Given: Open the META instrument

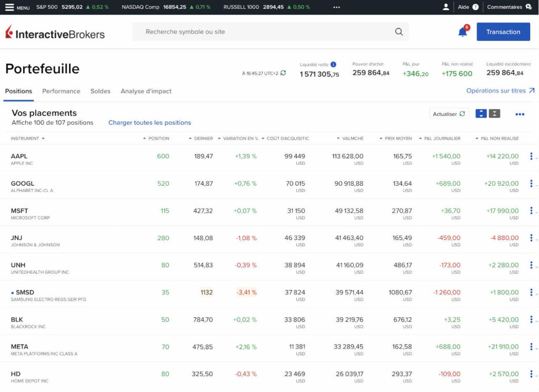Looking at the screenshot, I should (19, 347).
